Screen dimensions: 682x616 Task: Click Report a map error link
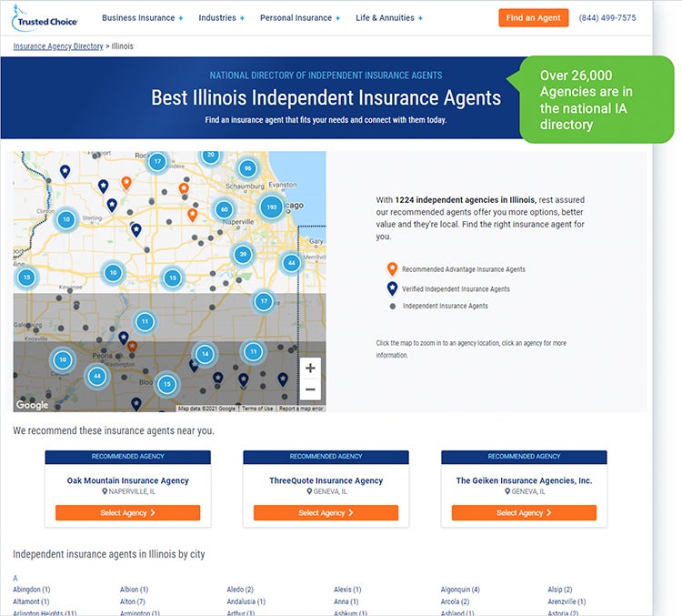tap(301, 409)
